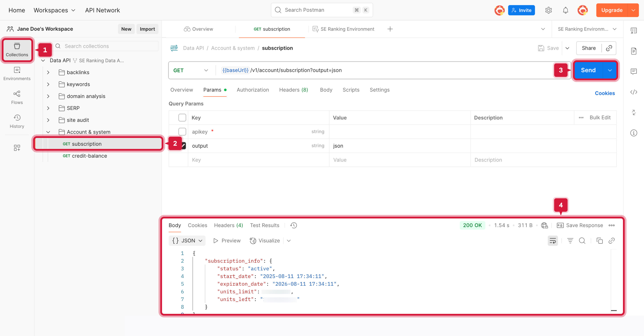Screen dimensions: 644x336
Task: Open the Environments panel in the sidebar
Action: tap(17, 73)
